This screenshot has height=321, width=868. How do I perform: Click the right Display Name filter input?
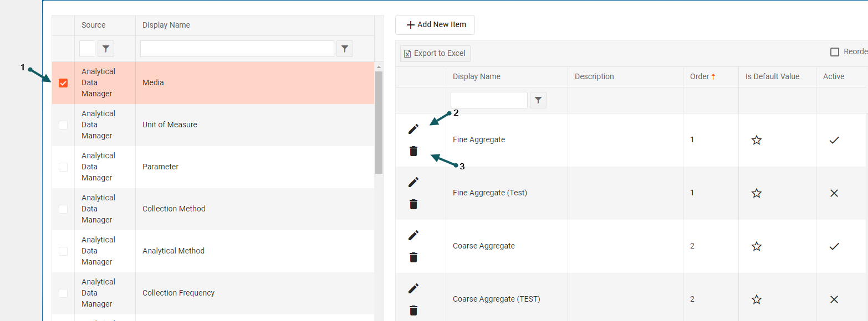489,100
